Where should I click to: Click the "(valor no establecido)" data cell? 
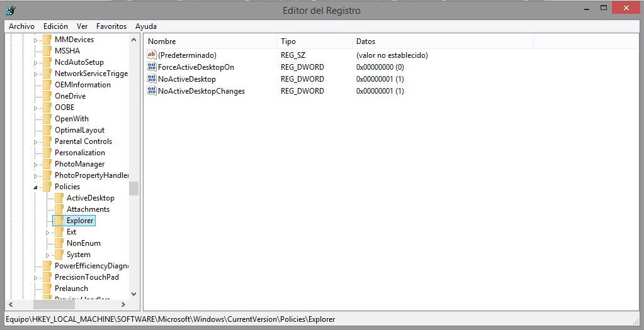tap(392, 55)
